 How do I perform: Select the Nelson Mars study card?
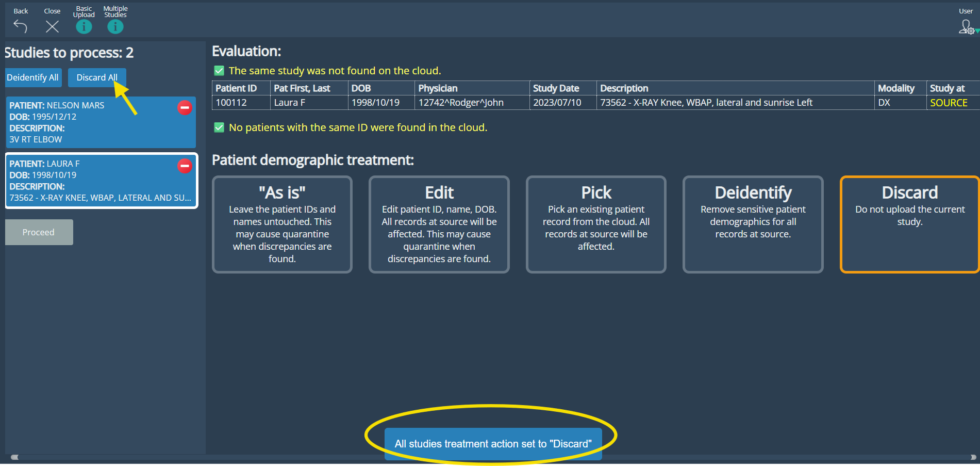tap(93, 123)
